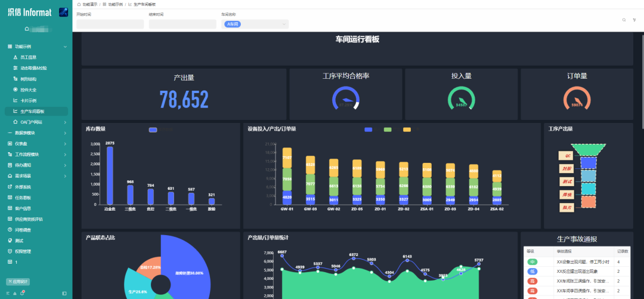Image resolution: width=644 pixels, height=299 pixels.
Task: Toggle blue series legend in 设备投入/产出/订单量 chart
Action: pos(369,130)
